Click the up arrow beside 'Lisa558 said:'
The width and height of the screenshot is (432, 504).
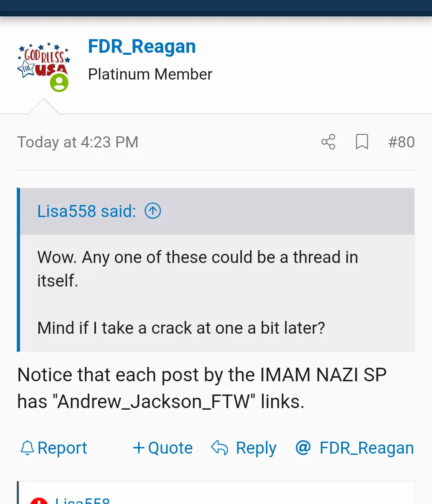[x=152, y=211]
